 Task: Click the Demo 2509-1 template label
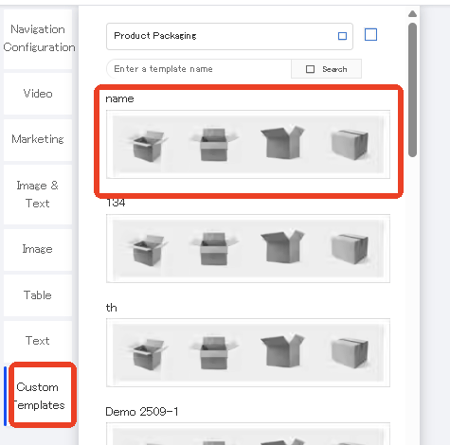tap(142, 412)
